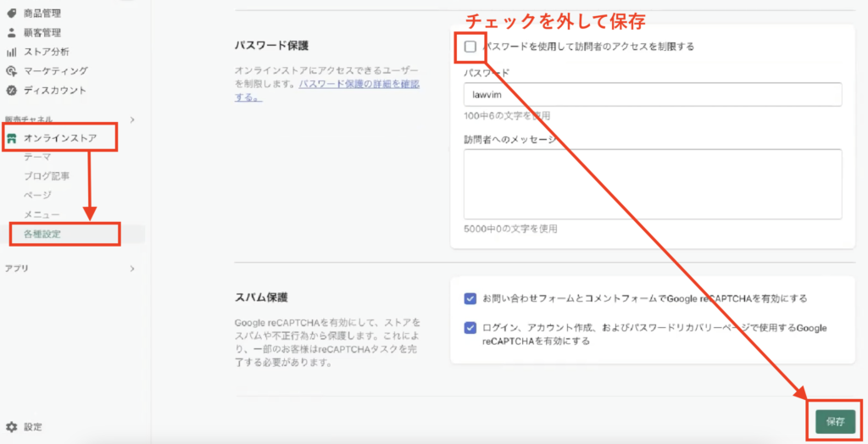Expand the アプリ section chevron
The width and height of the screenshot is (868, 444).
click(x=132, y=269)
